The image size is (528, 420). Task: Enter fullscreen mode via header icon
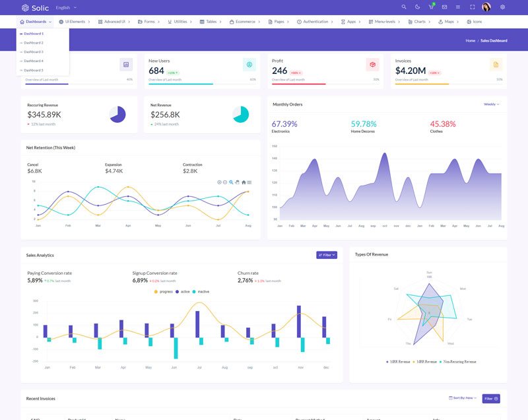pos(472,7)
